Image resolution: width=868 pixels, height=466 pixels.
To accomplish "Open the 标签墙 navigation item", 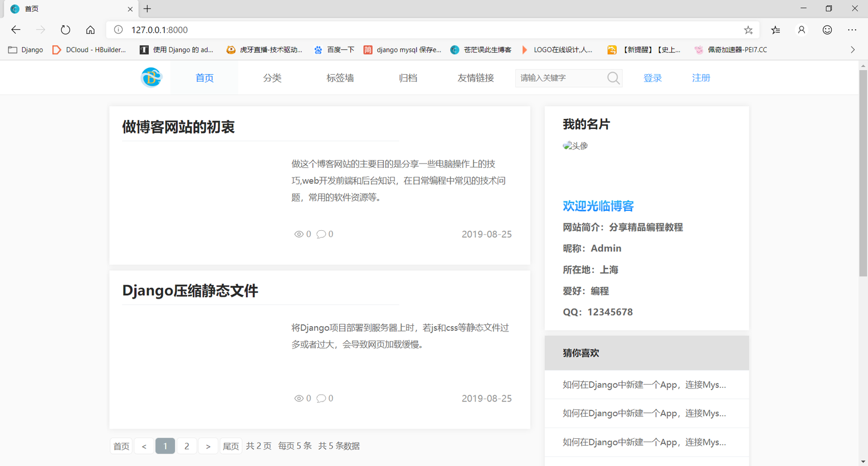I will (340, 78).
